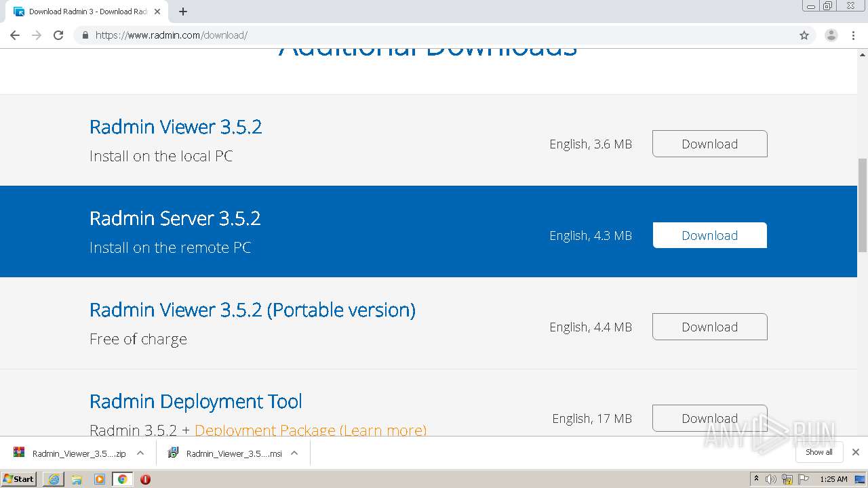Download the Radmin Deployment Tool
868x488 pixels.
point(709,418)
